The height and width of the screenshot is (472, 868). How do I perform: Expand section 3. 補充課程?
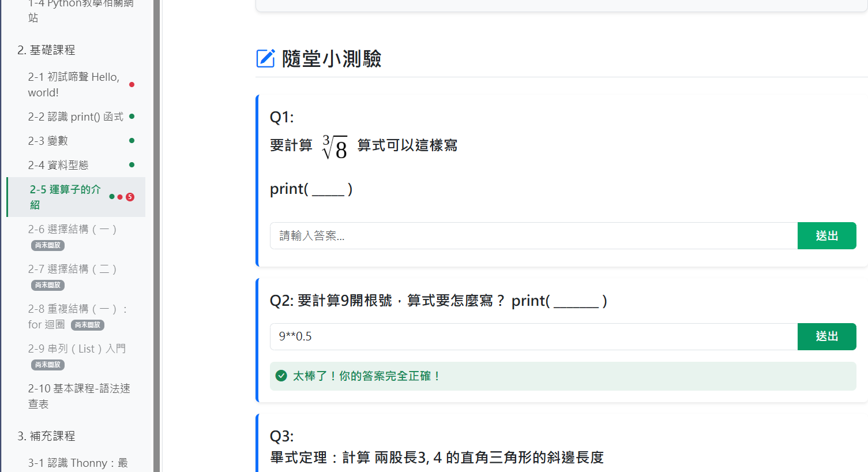(46, 436)
